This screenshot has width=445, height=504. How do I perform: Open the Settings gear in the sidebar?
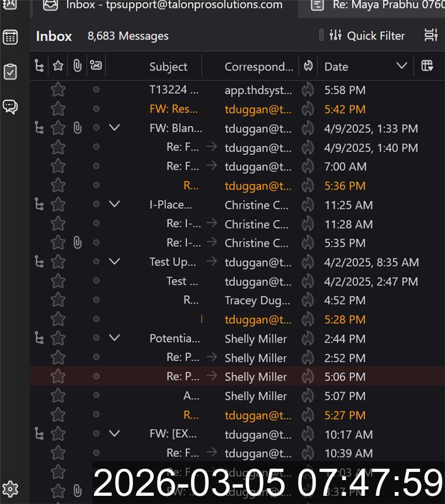pyautogui.click(x=11, y=489)
